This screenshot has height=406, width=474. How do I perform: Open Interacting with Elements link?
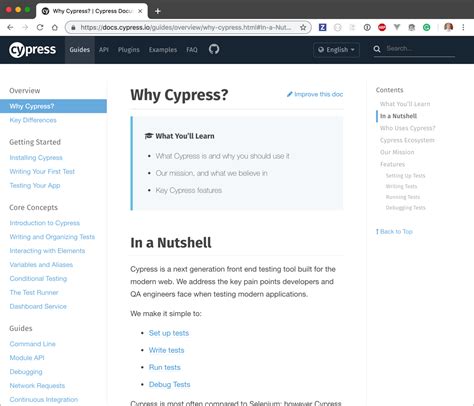(47, 251)
